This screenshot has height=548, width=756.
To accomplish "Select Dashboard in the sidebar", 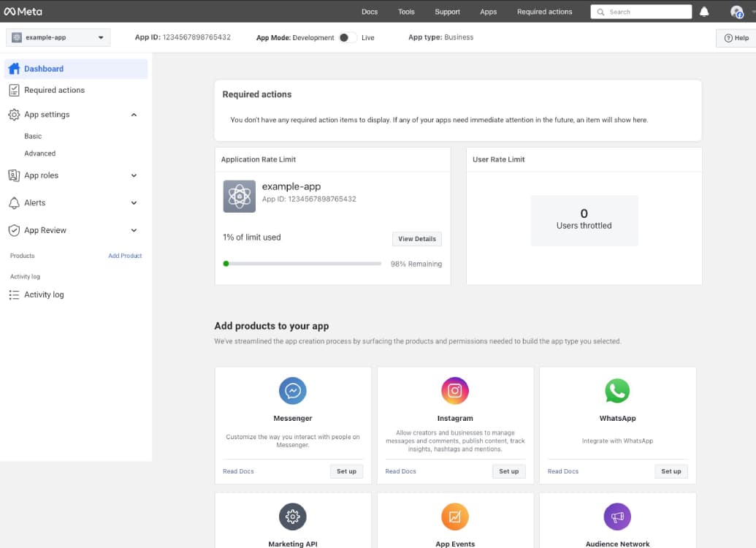I will 76,69.
